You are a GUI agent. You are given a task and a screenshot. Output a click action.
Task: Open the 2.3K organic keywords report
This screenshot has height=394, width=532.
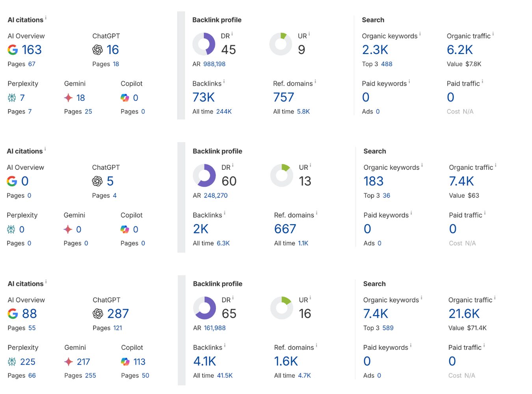tap(375, 50)
